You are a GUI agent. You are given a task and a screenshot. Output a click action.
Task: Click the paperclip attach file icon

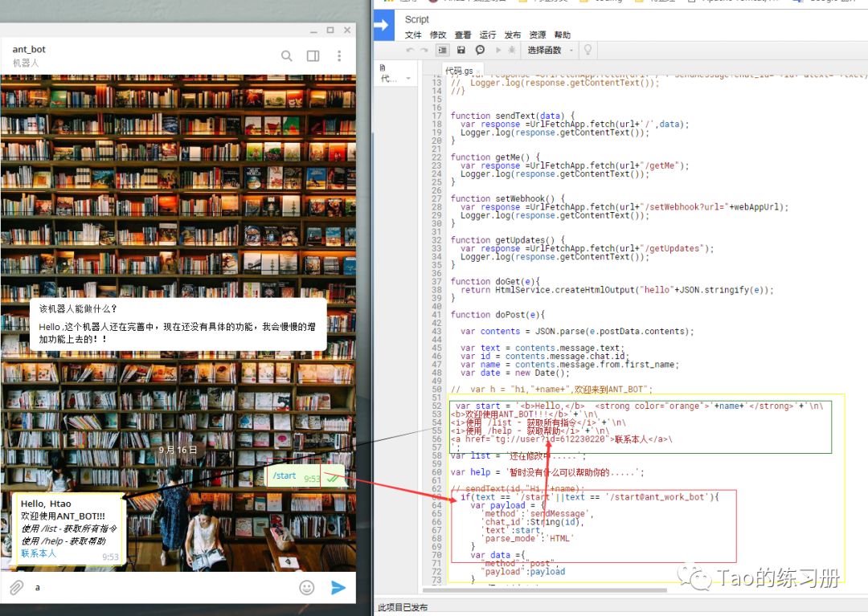coord(16,588)
